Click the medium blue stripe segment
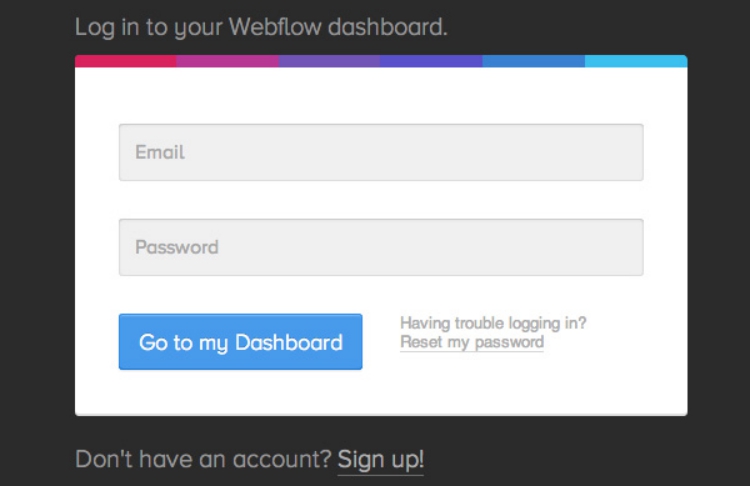Screen dimensions: 750x487 [533, 61]
